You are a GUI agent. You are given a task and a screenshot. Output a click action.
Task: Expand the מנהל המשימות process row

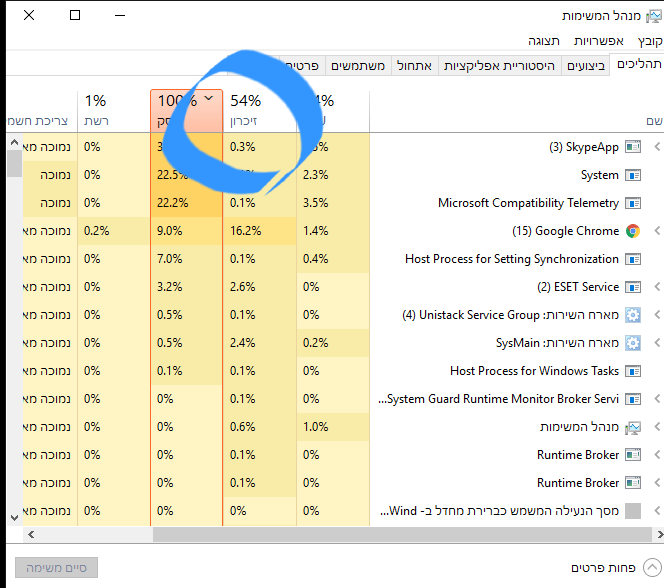point(657,427)
